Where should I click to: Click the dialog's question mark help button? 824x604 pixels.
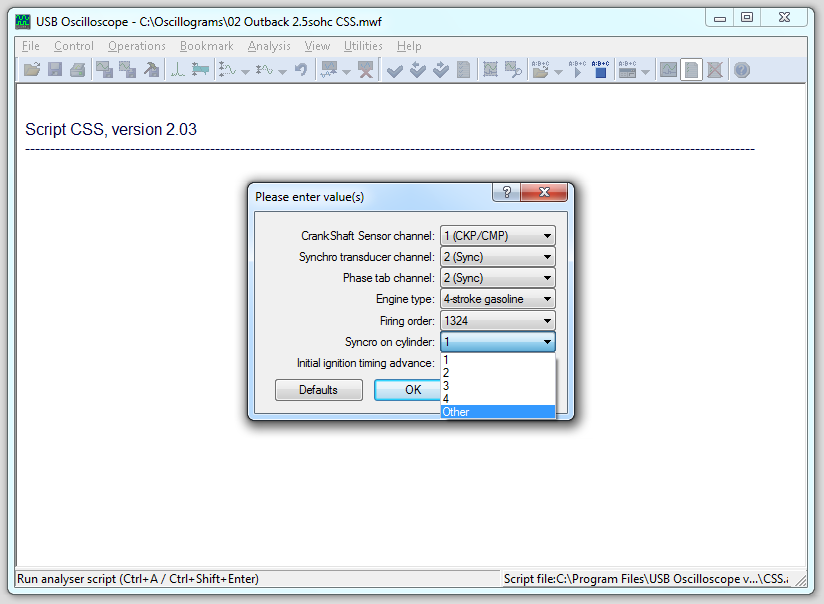click(x=507, y=193)
